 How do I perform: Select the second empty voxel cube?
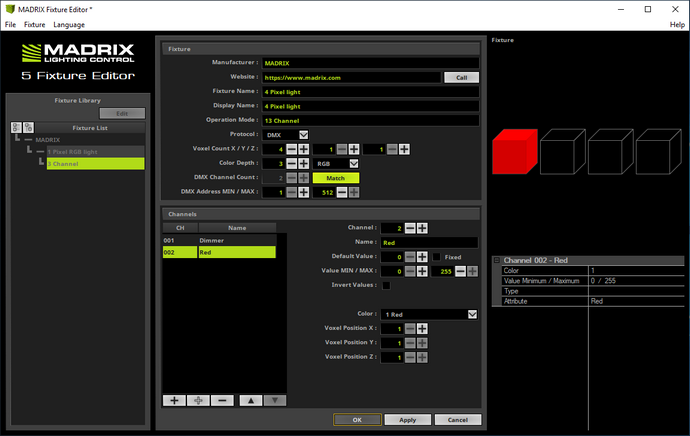(x=611, y=152)
